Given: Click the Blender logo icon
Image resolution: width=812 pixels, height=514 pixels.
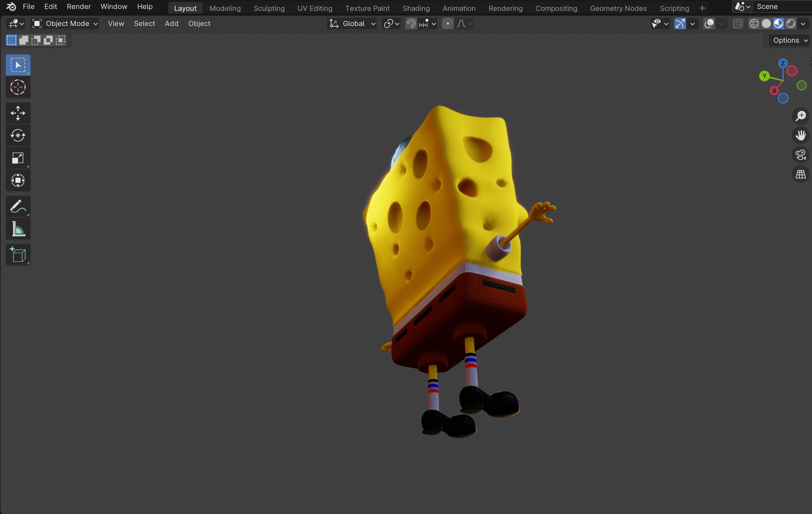Looking at the screenshot, I should click(11, 6).
